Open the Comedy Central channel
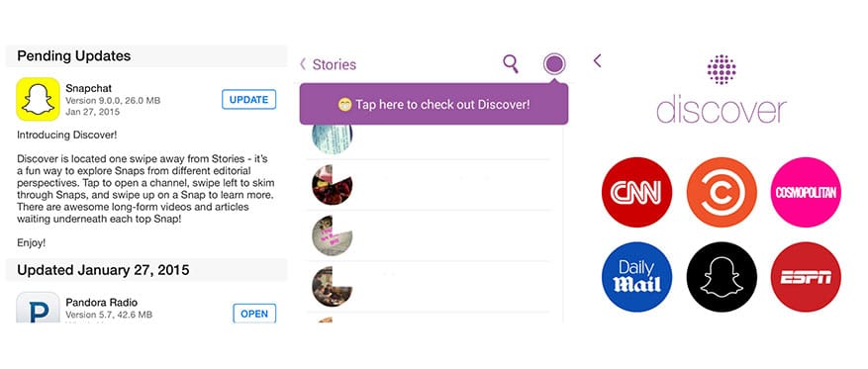868x369 pixels. coord(722,192)
